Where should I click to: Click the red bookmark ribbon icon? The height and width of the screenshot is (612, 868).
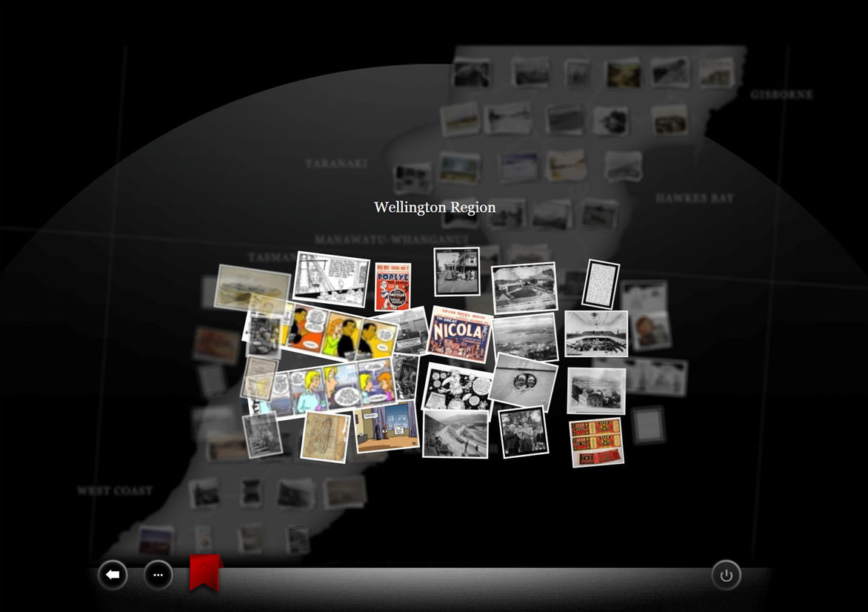[x=205, y=572]
